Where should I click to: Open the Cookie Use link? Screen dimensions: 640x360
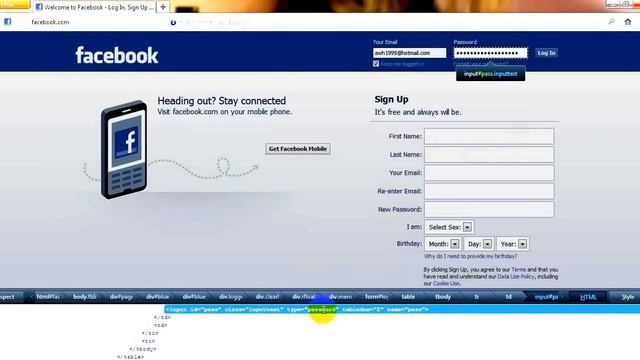point(446,283)
